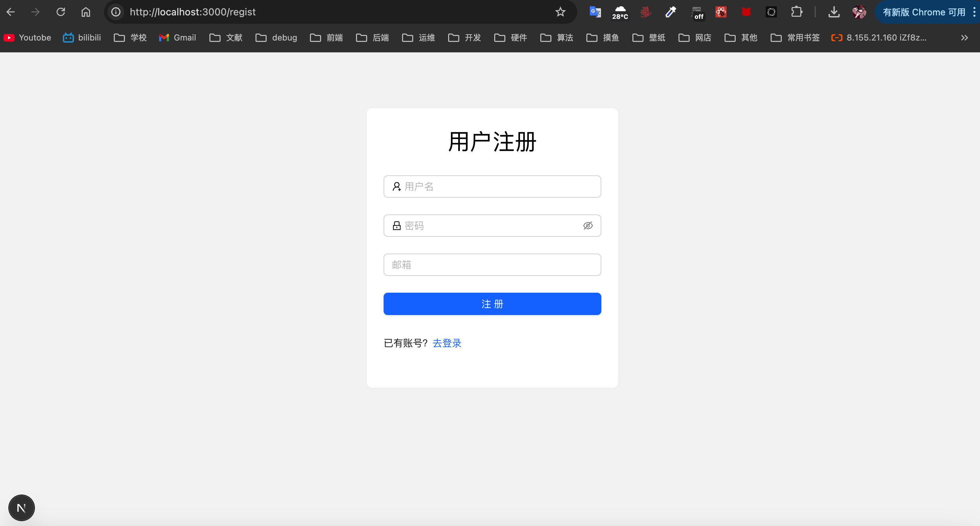Open the Google Translate extension

point(595,12)
